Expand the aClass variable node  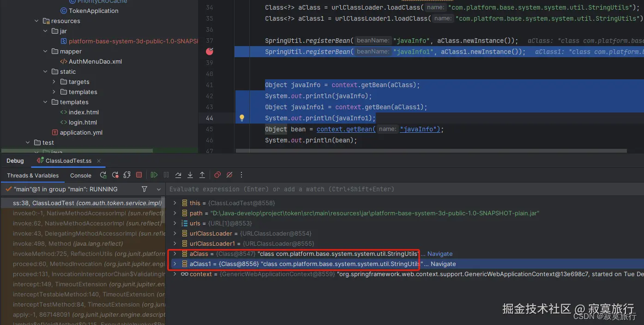click(x=175, y=254)
